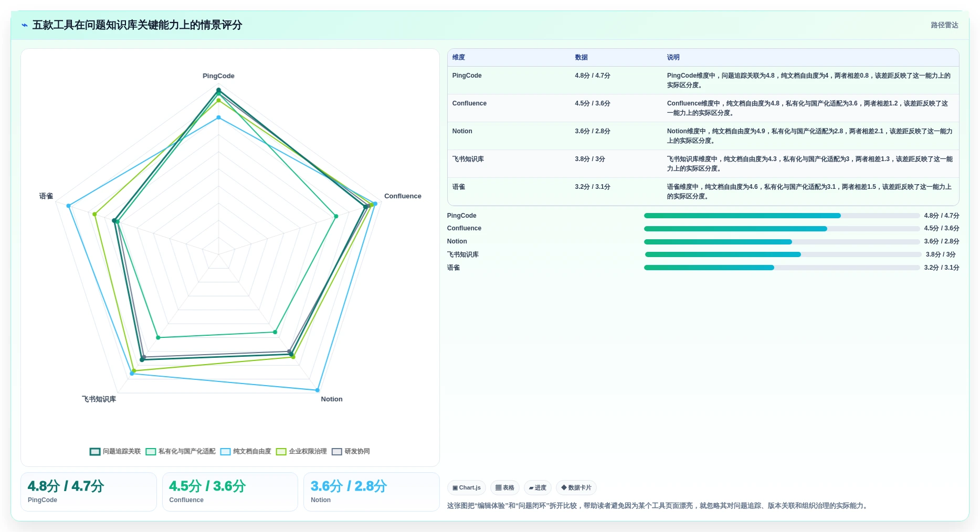
Task: Select the 飞书知识库 row in the table
Action: pos(703,164)
